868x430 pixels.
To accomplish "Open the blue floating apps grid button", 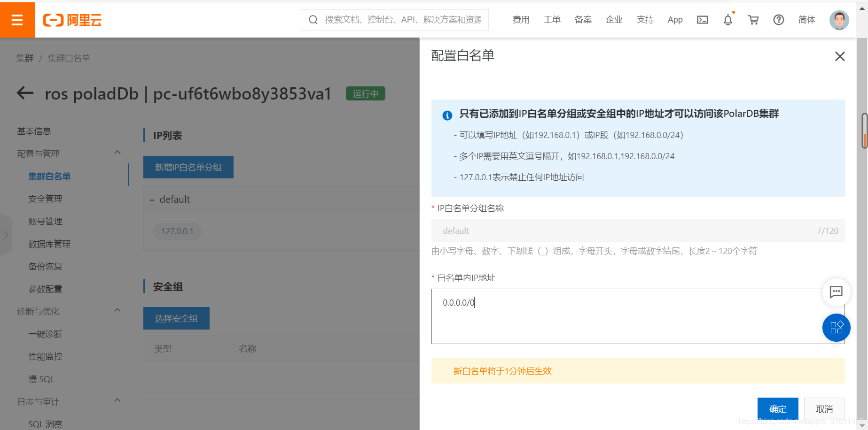I will (836, 327).
